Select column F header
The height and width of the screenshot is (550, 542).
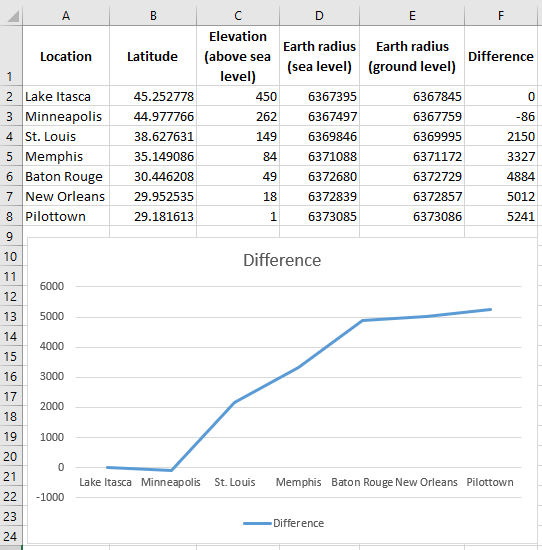click(501, 16)
